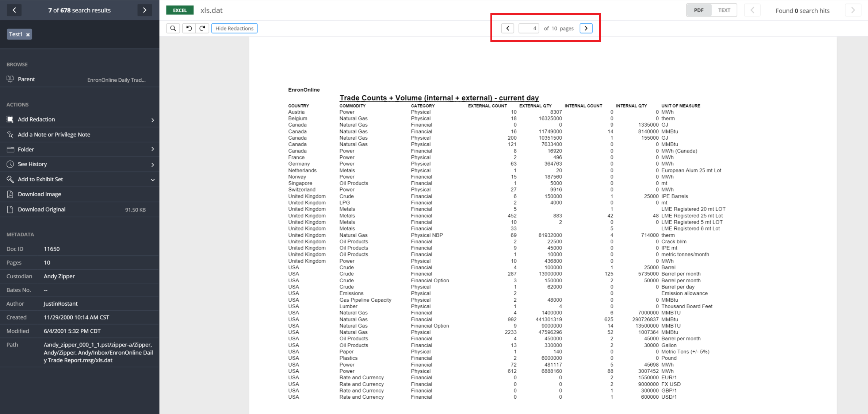The width and height of the screenshot is (868, 414).
Task: Click the Found 0 search hits text
Action: (803, 11)
